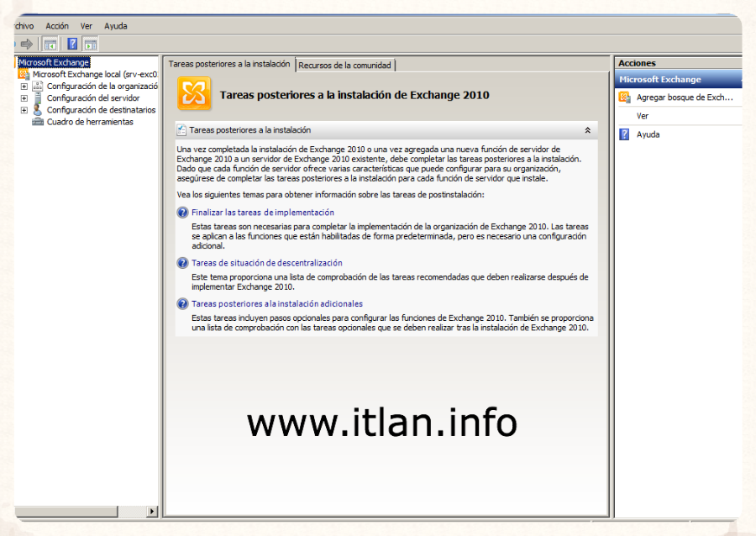756x536 pixels.
Task: Expand the Configuración de la organización node
Action: tap(24, 86)
